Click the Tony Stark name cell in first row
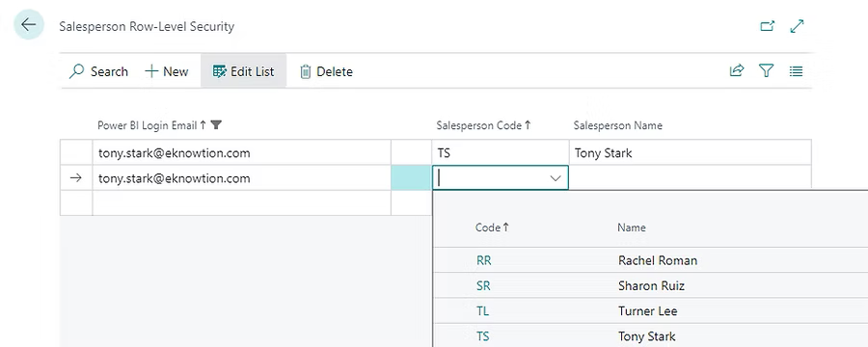868x347 pixels. (691, 152)
